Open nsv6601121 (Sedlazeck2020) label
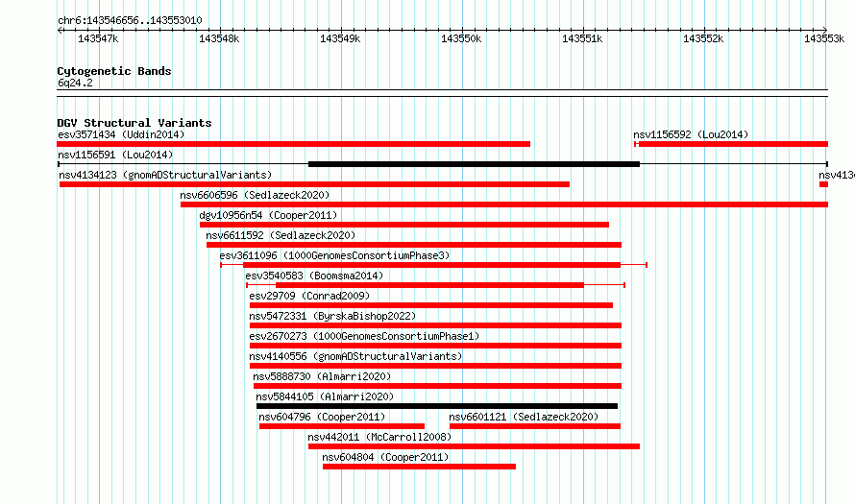 point(524,417)
